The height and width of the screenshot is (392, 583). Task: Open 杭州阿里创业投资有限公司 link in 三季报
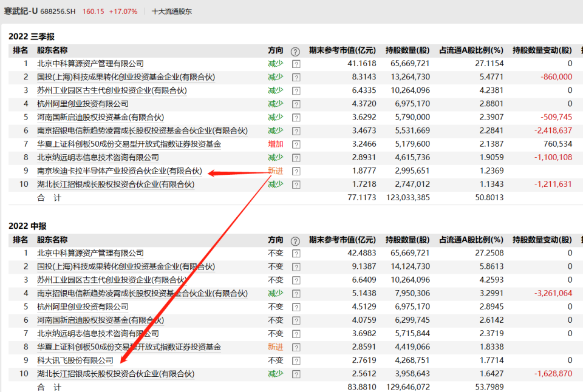(83, 104)
